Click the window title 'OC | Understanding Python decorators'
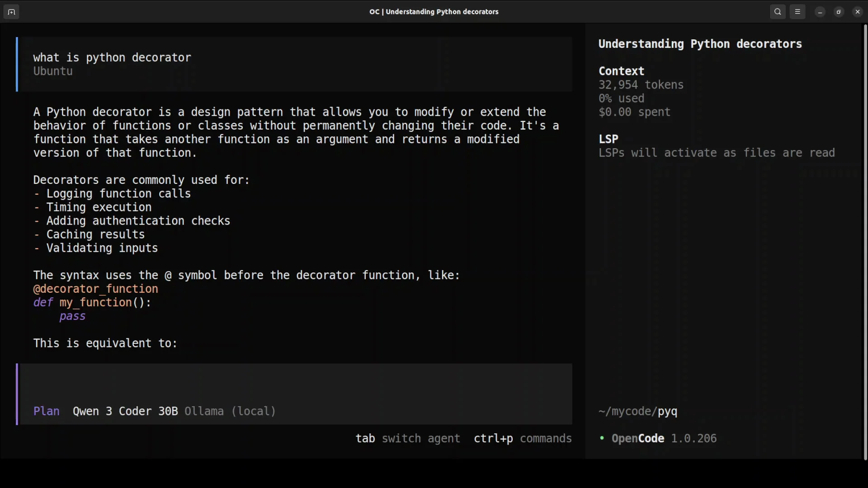This screenshot has width=868, height=488. [x=434, y=12]
